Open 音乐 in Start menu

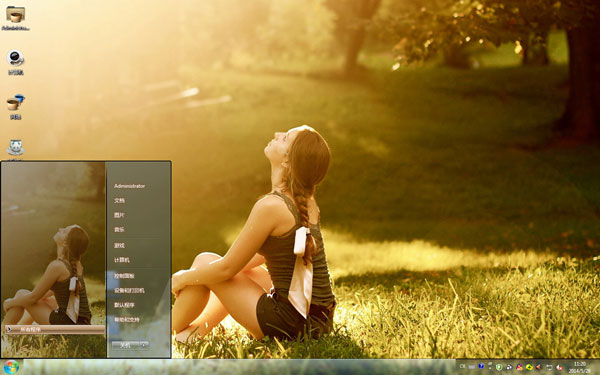pyautogui.click(x=119, y=230)
